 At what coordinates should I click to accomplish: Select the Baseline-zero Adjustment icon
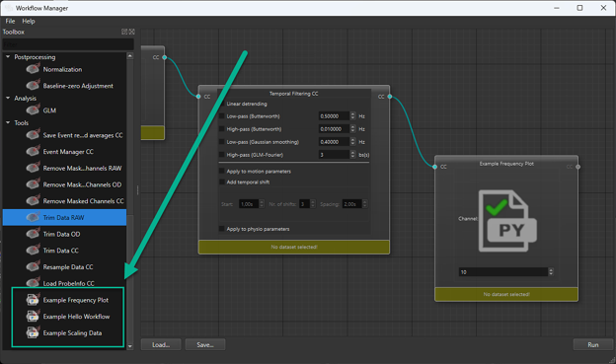pyautogui.click(x=33, y=86)
